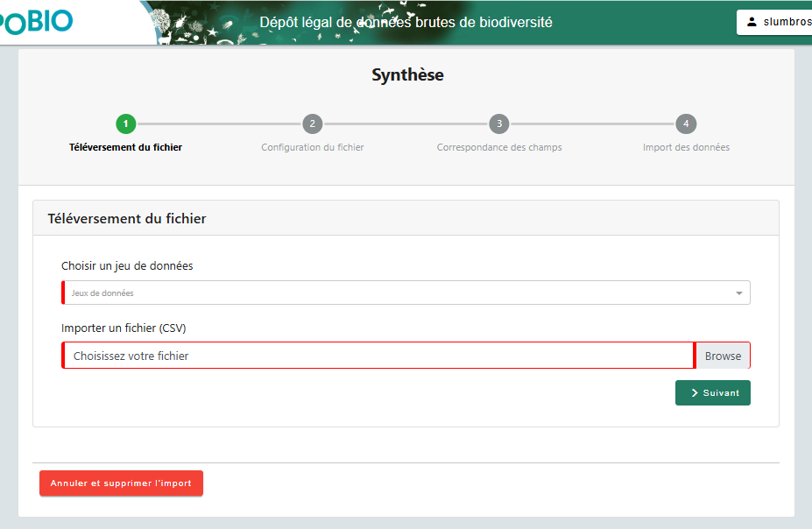The height and width of the screenshot is (529, 812).
Task: Click step 3 Correspondance des champs circle
Action: coord(498,123)
